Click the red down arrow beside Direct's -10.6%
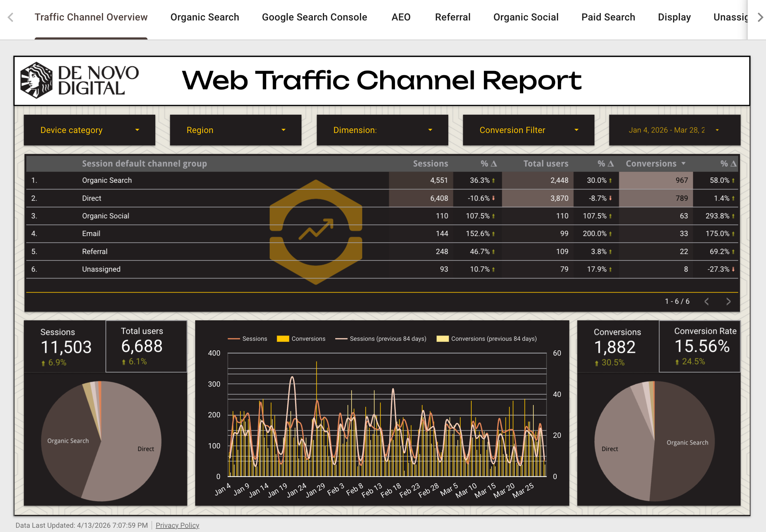 point(493,198)
